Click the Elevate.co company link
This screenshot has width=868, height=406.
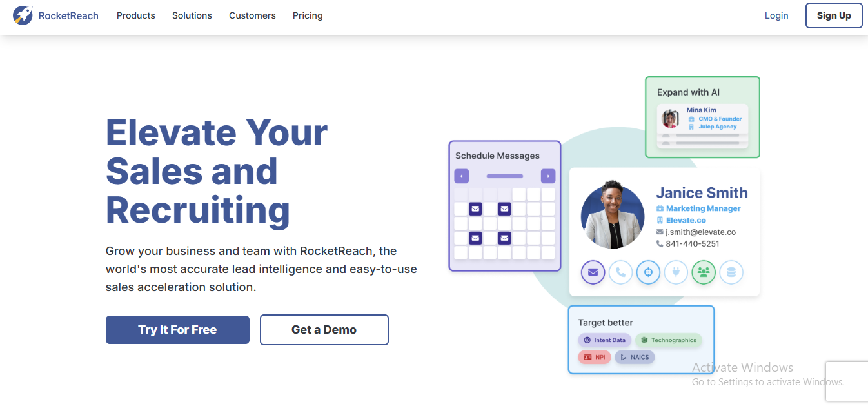coord(686,220)
